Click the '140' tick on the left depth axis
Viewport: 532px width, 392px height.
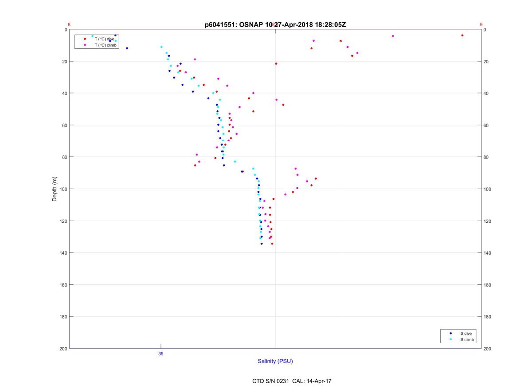[x=63, y=253]
